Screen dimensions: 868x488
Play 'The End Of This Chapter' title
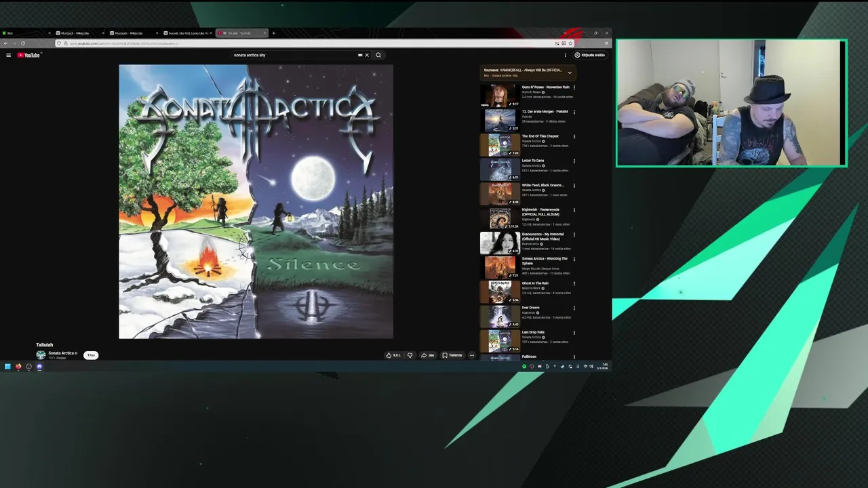540,136
